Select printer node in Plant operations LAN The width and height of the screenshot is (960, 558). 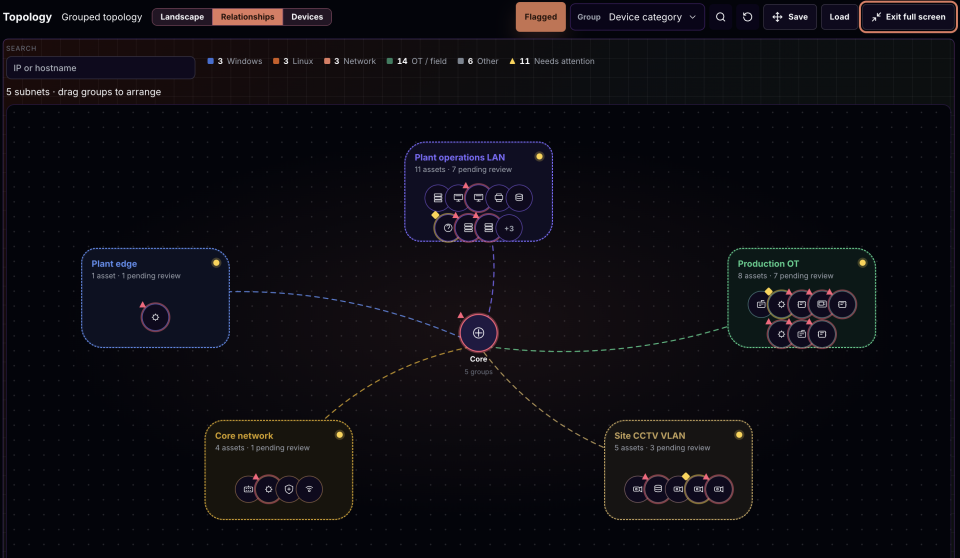pyautogui.click(x=498, y=198)
